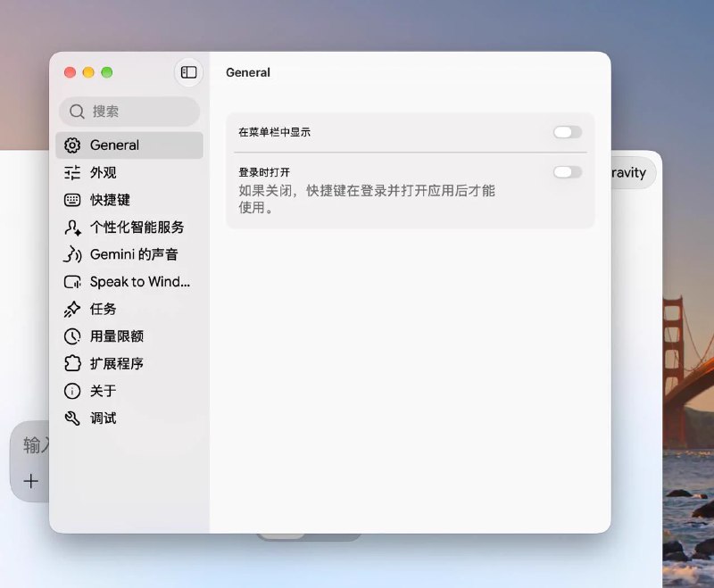Image resolution: width=714 pixels, height=588 pixels.
Task: Focus the 搜索 search field
Action: 129,112
